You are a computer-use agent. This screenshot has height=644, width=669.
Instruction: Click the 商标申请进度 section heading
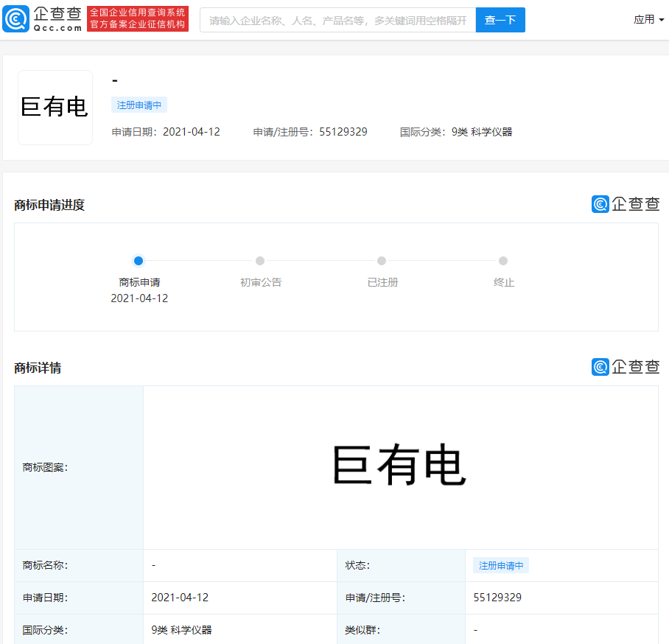tap(49, 206)
